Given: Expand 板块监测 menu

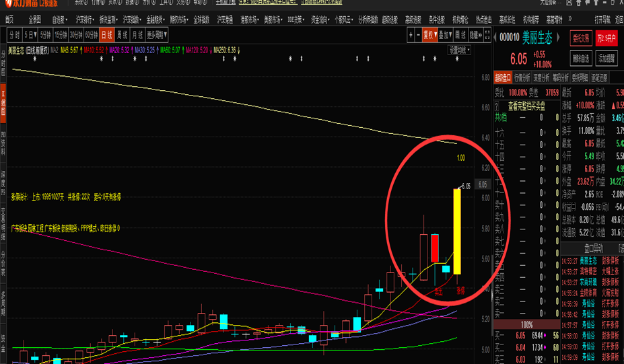Looking at the screenshot, I should pyautogui.click(x=108, y=20).
